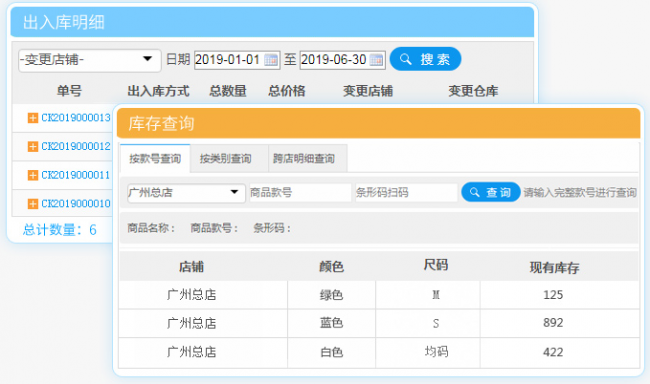Click the 店铺 column header in inventory table
Image resolution: width=650 pixels, height=384 pixels.
192,267
